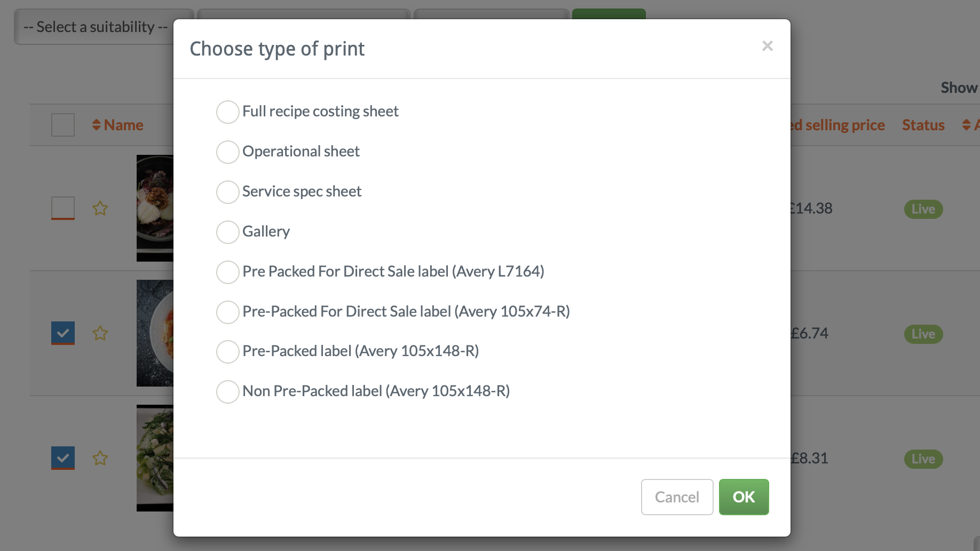Screen dimensions: 980x551
Task: Uncheck the second recipe's row checkbox
Action: 62,333
